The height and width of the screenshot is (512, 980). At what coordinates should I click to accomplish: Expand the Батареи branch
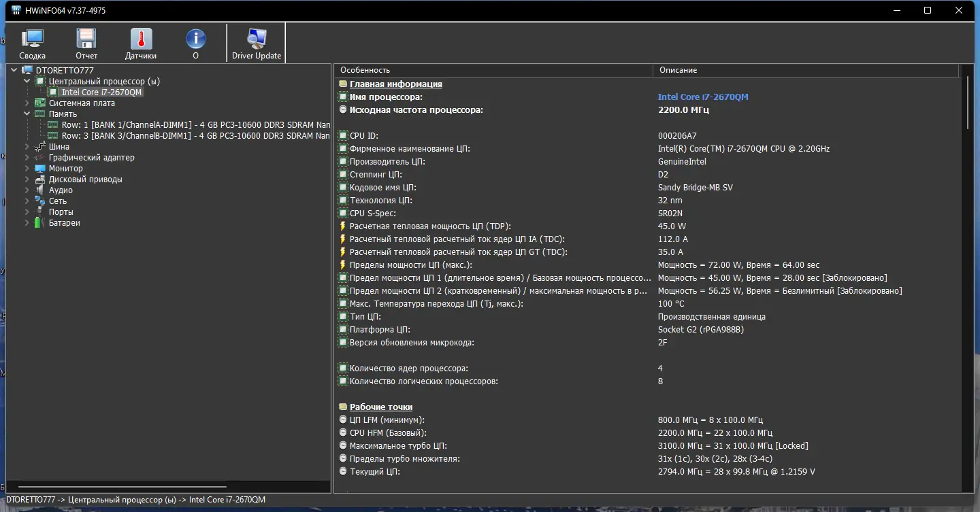point(27,222)
